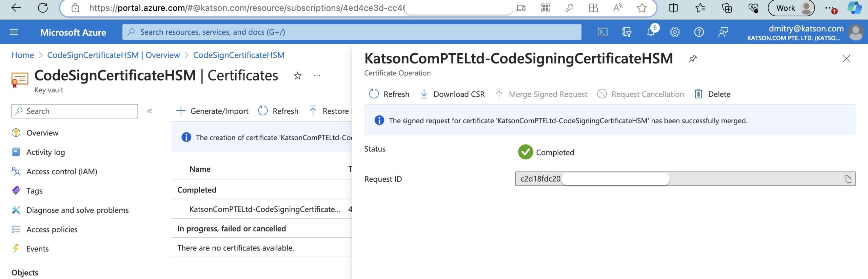Open password key icon in address bar
The height and width of the screenshot is (279, 868).
(569, 8)
